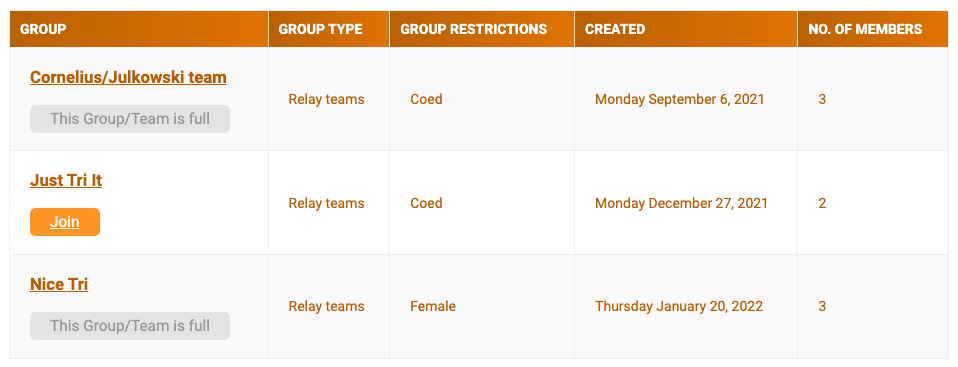Open the Cornelius/Julkowski team group link
The width and height of the screenshot is (958, 367).
tap(128, 78)
